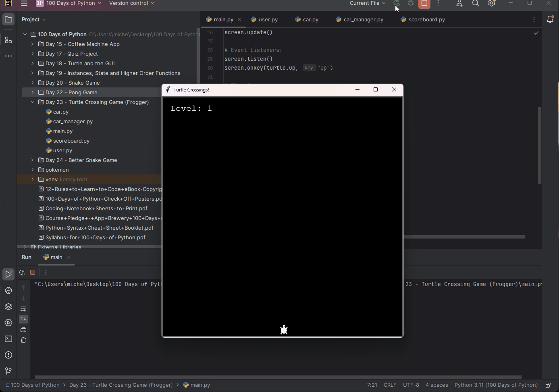
Task: Toggle scroll to end in Run console
Action: [23, 319]
